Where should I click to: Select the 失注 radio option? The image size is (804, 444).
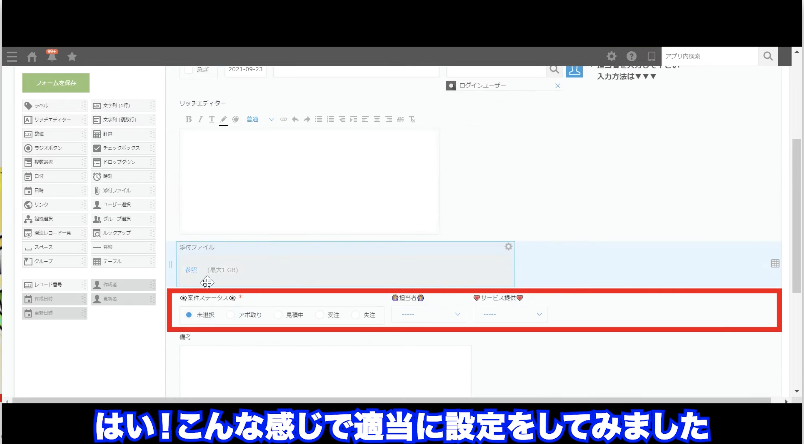point(357,314)
